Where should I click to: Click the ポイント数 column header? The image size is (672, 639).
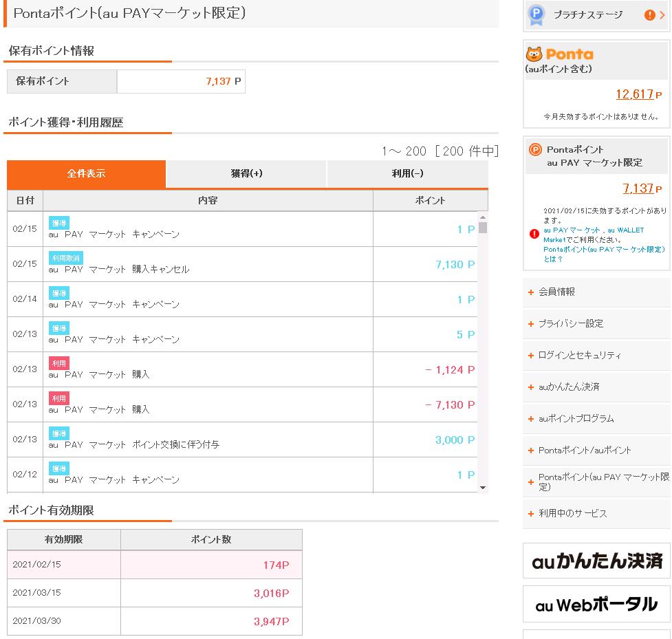point(211,539)
